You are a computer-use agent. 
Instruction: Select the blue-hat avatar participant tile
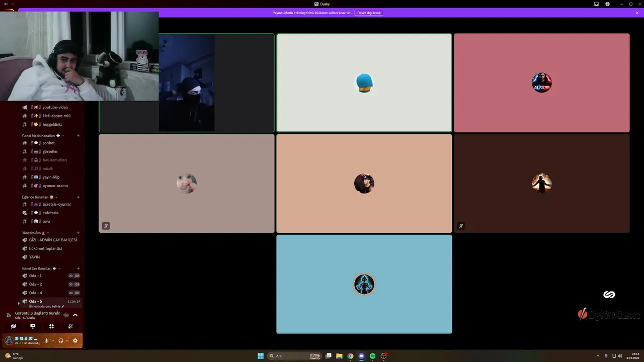[364, 83]
